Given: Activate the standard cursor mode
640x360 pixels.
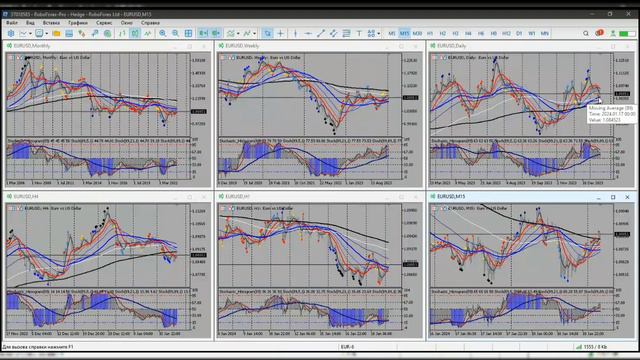Looking at the screenshot, I should pyautogui.click(x=267, y=33).
